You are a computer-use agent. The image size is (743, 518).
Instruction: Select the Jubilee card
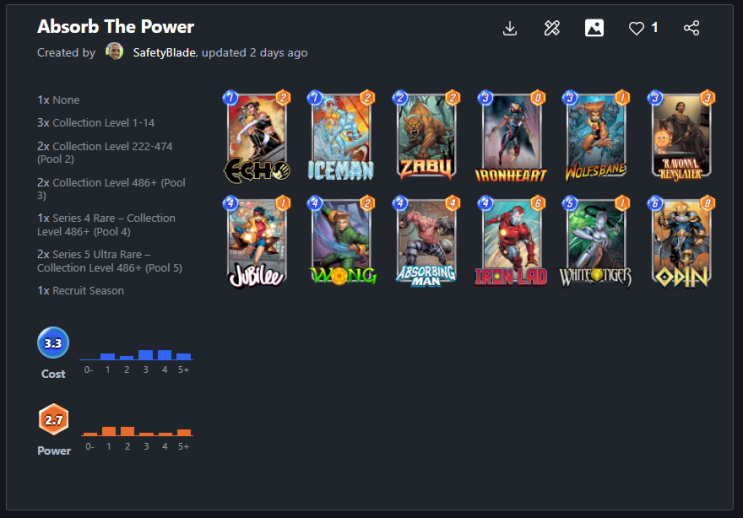pyautogui.click(x=256, y=242)
